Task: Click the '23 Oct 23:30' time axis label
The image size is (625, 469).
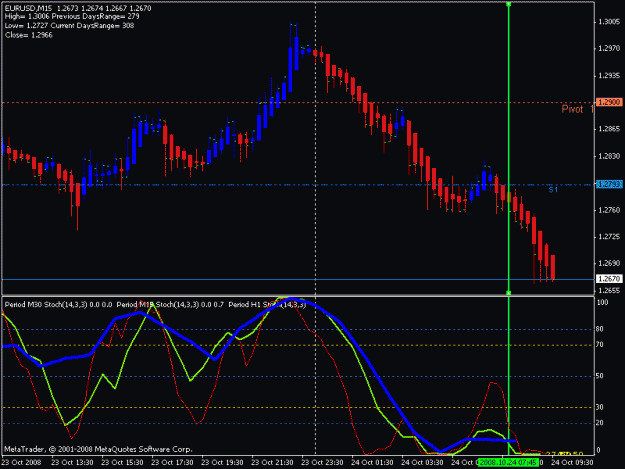Action: point(322,463)
